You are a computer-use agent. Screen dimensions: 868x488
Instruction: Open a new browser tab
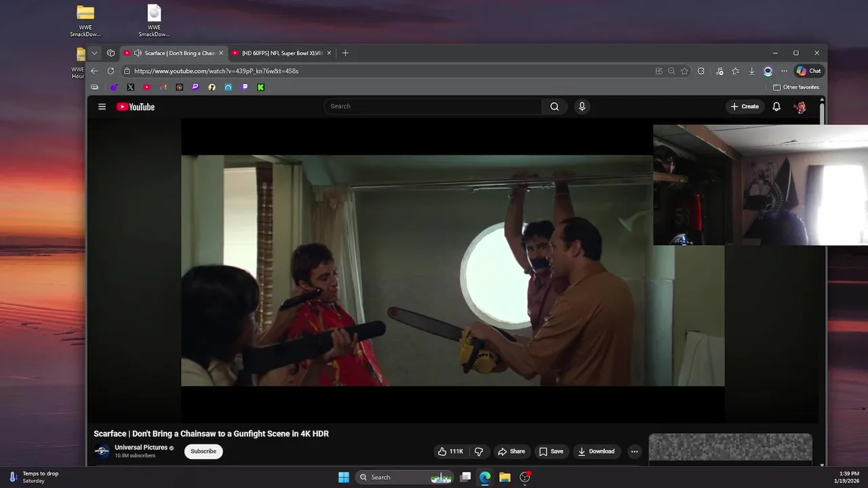pyautogui.click(x=345, y=53)
